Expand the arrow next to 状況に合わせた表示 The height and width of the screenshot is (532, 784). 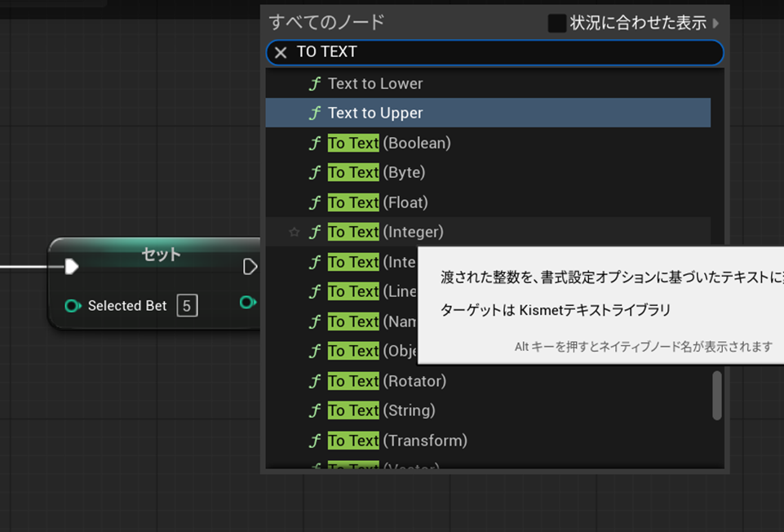click(716, 23)
